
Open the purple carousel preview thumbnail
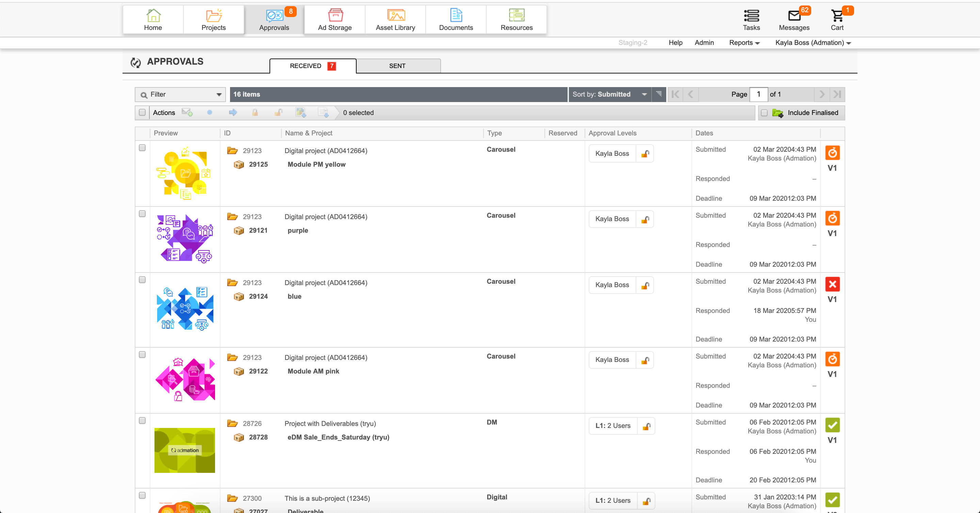[185, 238]
